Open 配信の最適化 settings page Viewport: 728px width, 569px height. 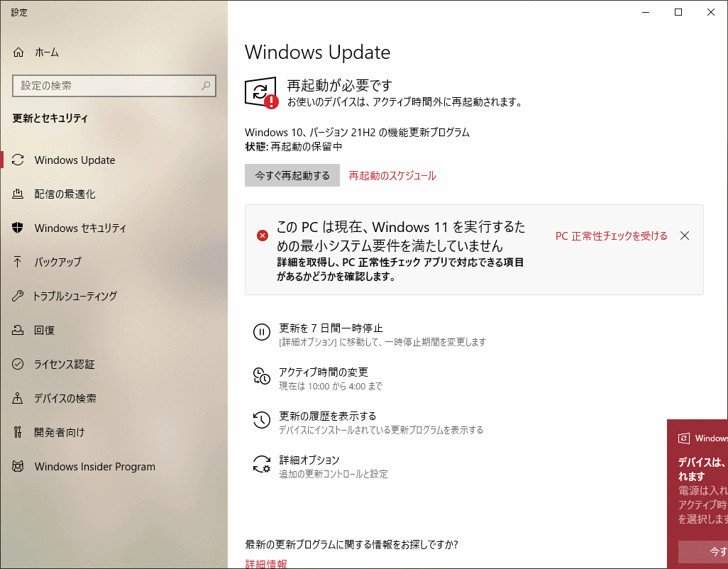point(114,194)
